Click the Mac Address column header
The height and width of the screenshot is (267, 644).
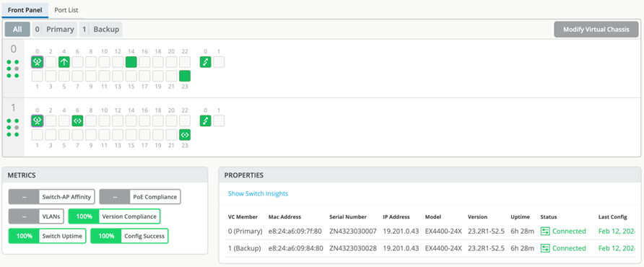[x=284, y=217]
